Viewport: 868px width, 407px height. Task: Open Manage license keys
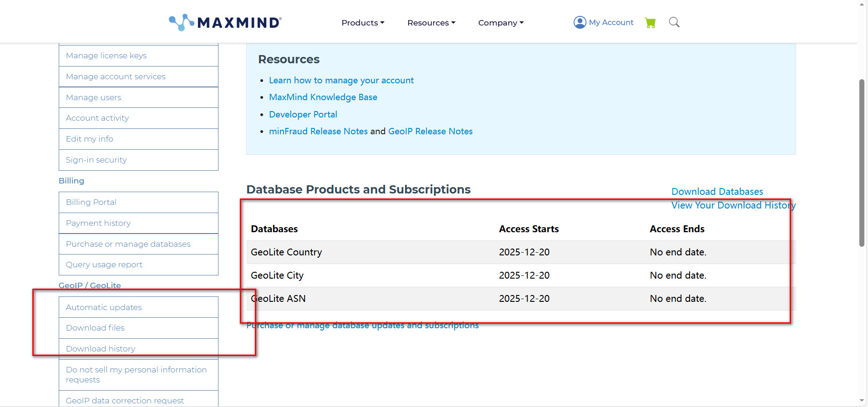(138, 56)
